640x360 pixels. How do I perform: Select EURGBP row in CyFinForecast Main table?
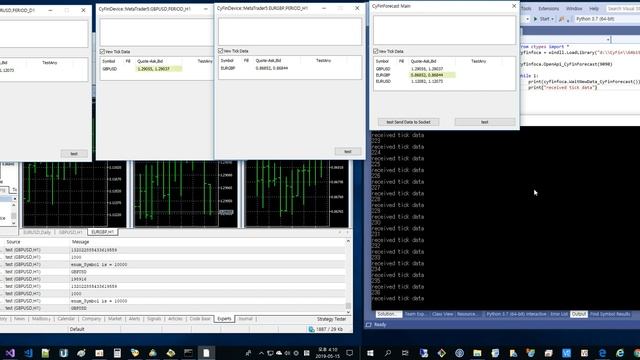444,75
